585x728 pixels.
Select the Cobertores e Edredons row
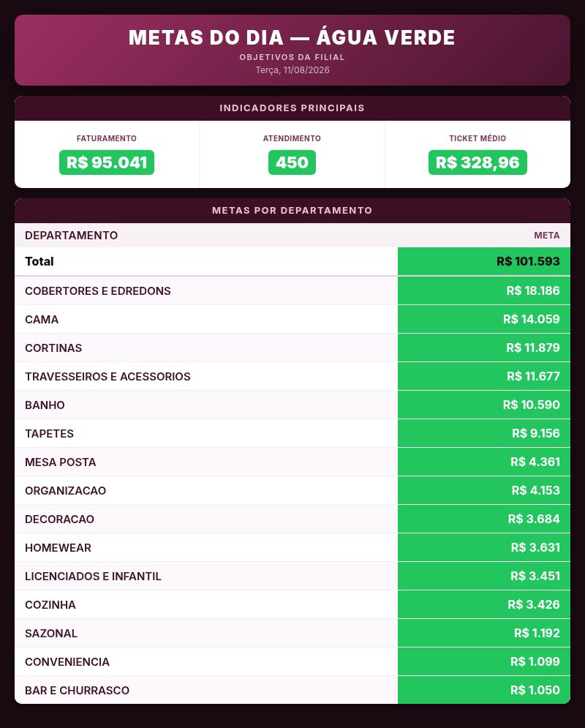(x=292, y=290)
